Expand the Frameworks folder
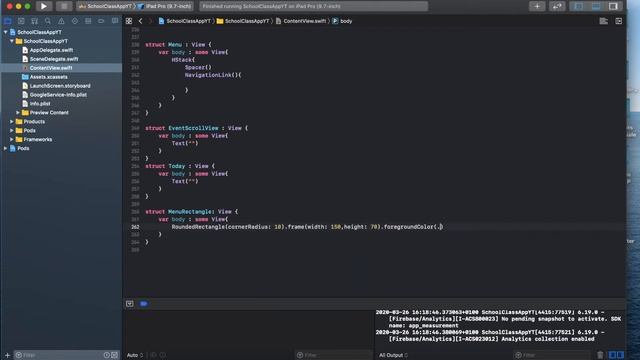This screenshot has height=360, width=640. coord(12,140)
